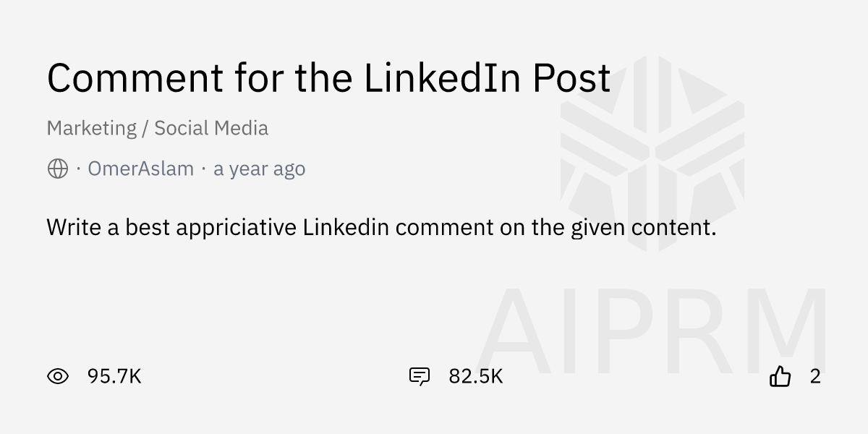Click the word 'appriciative' in the description
The width and height of the screenshot is (868, 434).
pyautogui.click(x=236, y=228)
